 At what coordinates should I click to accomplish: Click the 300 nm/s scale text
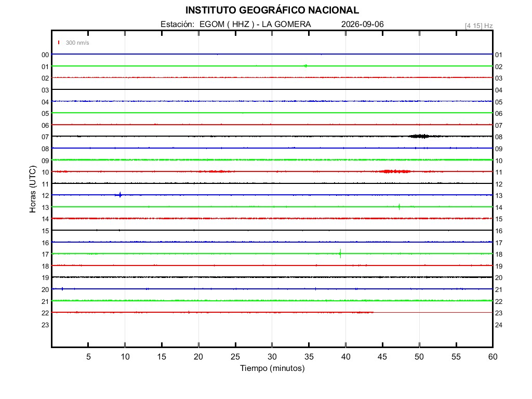[77, 43]
